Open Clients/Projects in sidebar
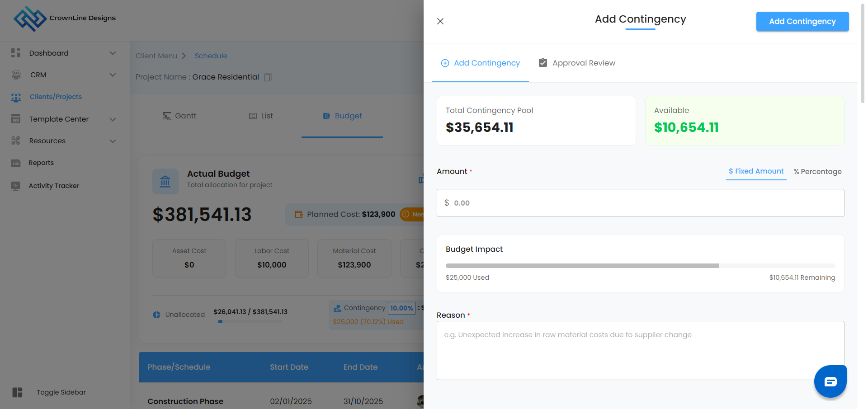 56,97
